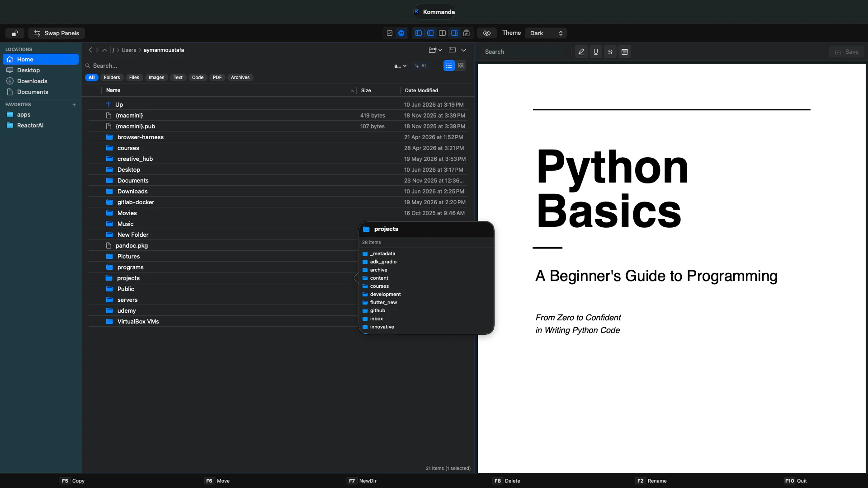Click the F7 NewDir button
This screenshot has height=488, width=868.
[x=362, y=481]
